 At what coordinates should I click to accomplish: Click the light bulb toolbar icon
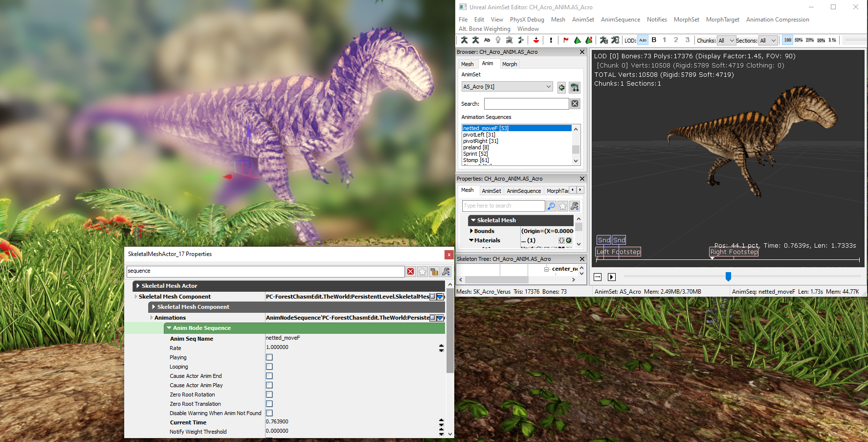(x=498, y=40)
